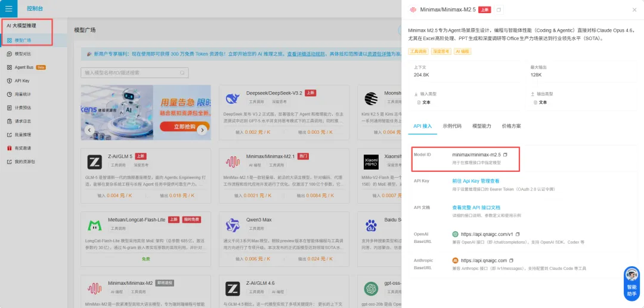Click 查看完整 API 接口文档 link

click(476, 208)
